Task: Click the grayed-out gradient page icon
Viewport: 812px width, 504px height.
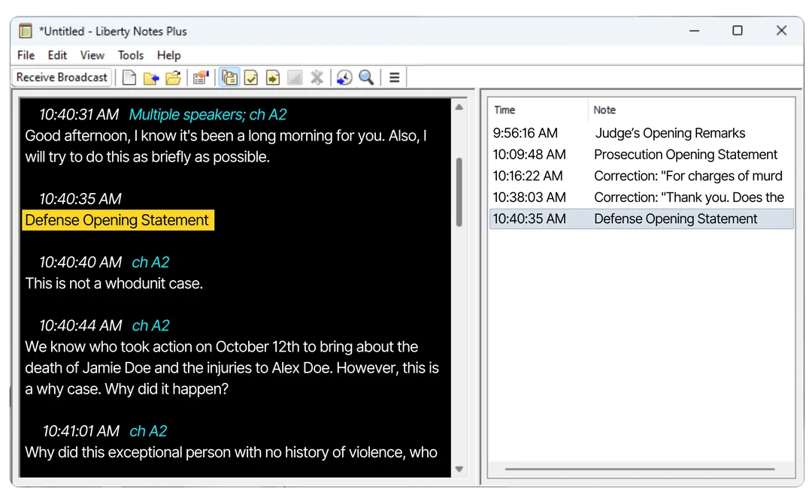Action: (295, 77)
